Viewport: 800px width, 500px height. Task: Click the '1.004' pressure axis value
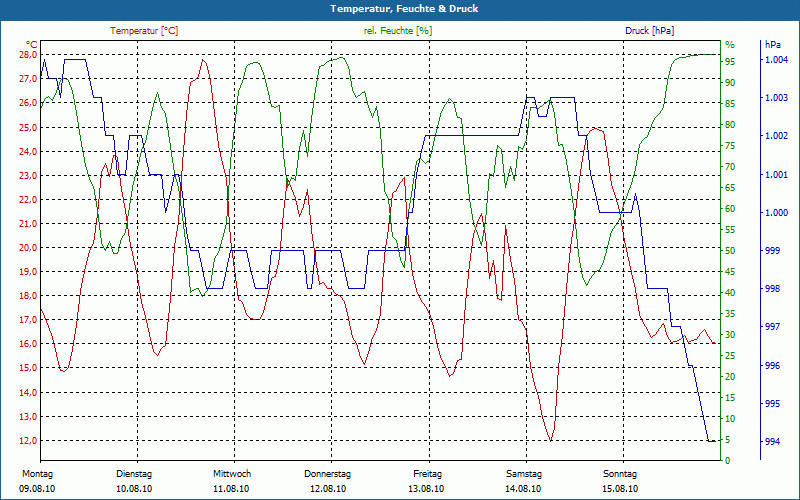click(x=775, y=60)
